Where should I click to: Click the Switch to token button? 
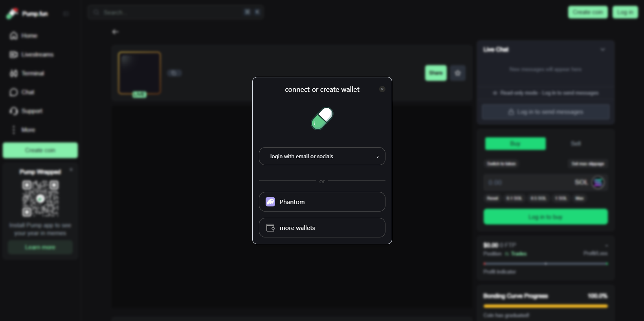(x=501, y=164)
